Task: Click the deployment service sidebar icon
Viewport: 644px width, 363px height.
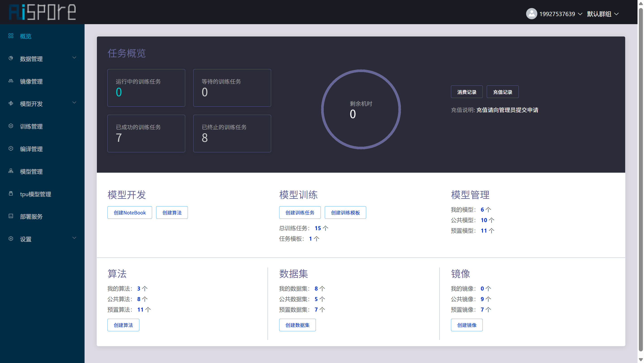Action: click(x=11, y=216)
